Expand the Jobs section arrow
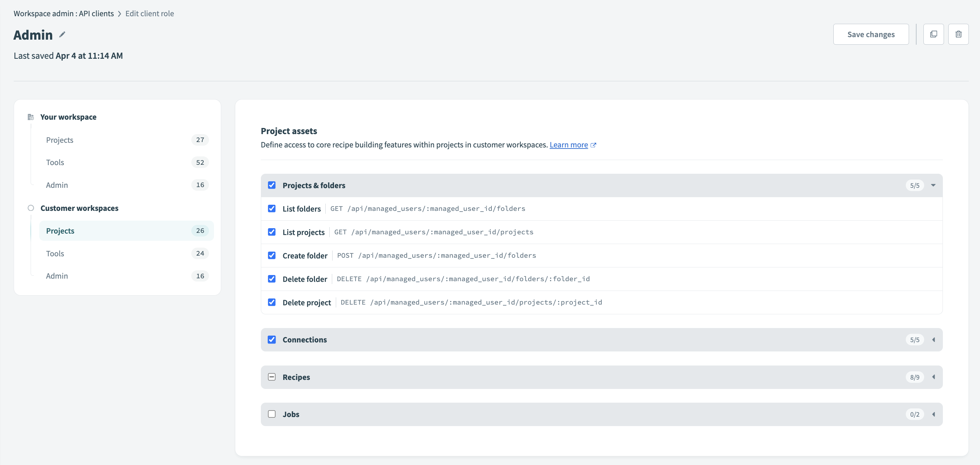The width and height of the screenshot is (980, 465). [933, 414]
